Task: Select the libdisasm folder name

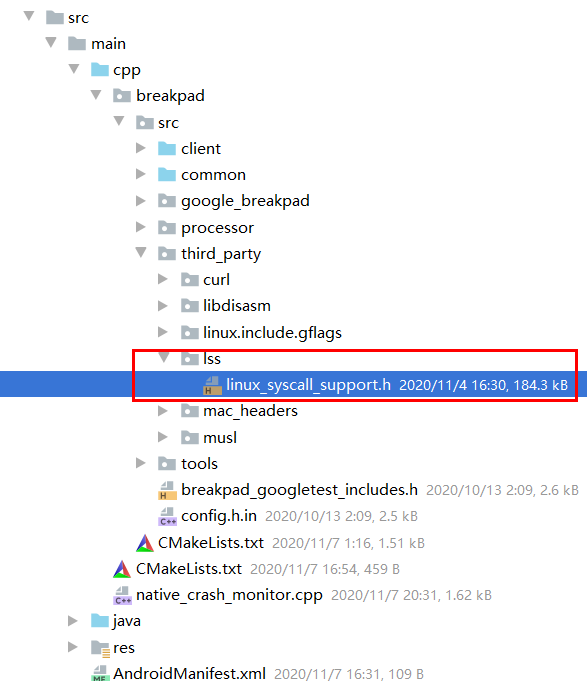Action: (237, 306)
